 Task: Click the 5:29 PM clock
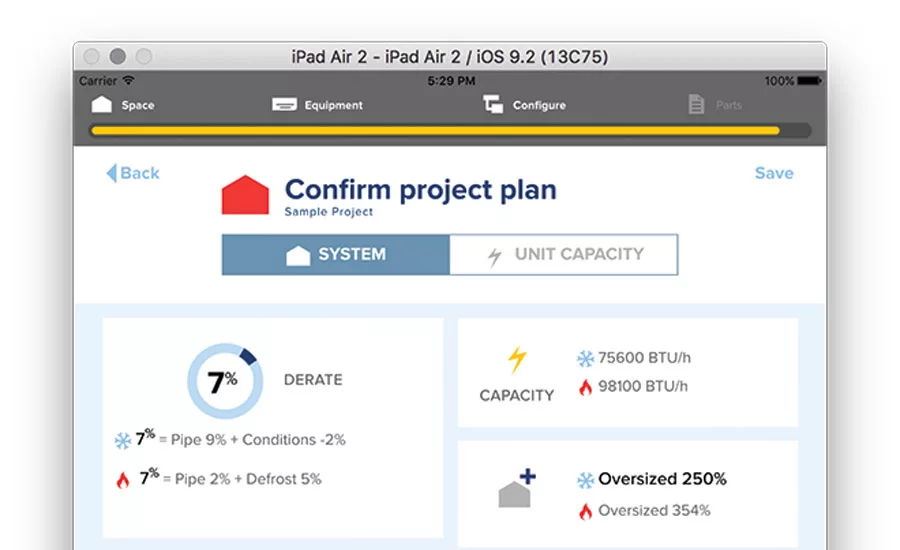pos(451,81)
